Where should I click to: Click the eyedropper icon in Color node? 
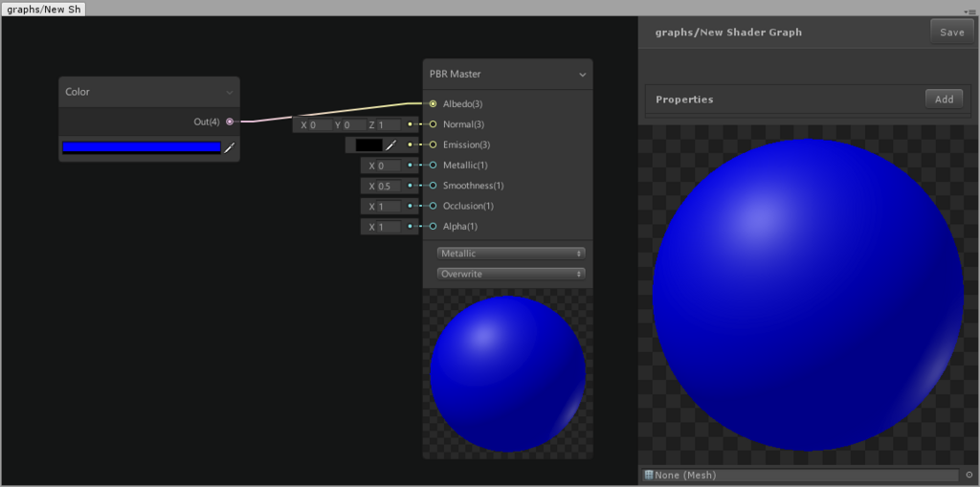pyautogui.click(x=230, y=148)
